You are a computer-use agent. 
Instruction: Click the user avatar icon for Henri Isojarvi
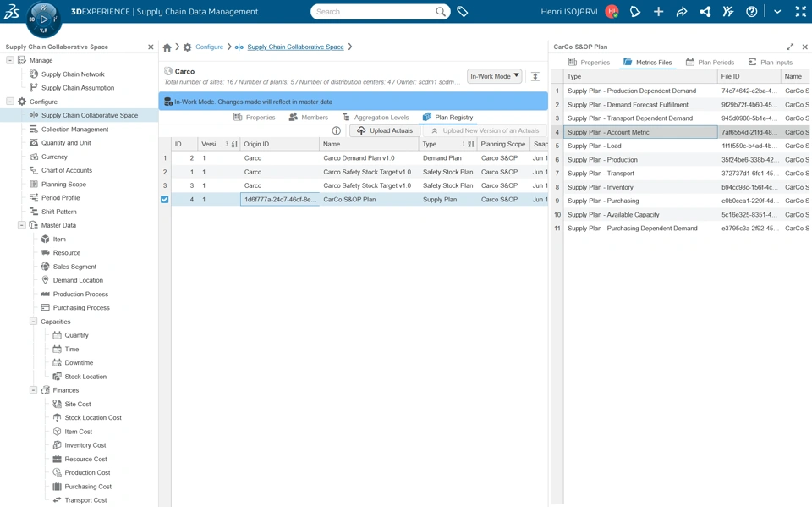click(x=612, y=11)
